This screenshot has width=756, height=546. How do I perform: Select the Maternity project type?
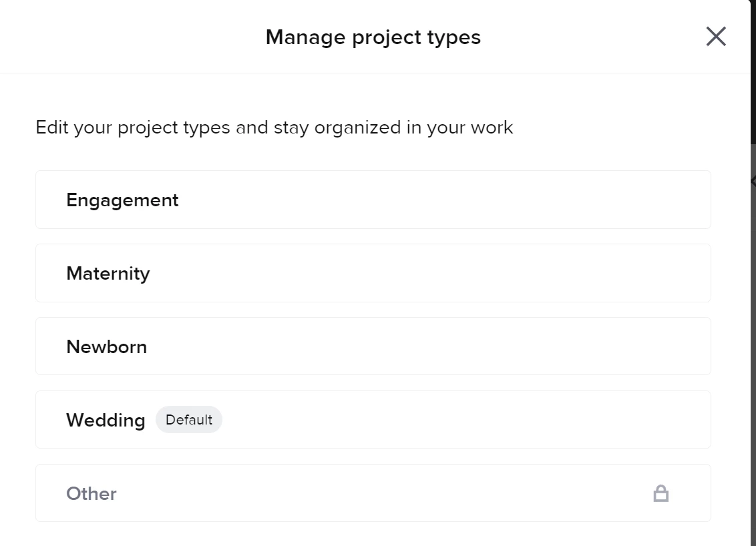tap(373, 273)
